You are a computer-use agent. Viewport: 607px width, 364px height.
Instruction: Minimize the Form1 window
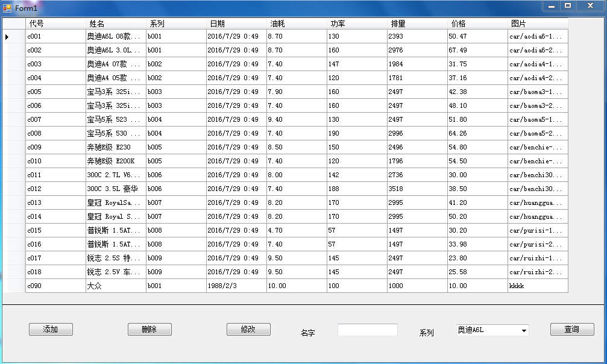pyautogui.click(x=552, y=5)
